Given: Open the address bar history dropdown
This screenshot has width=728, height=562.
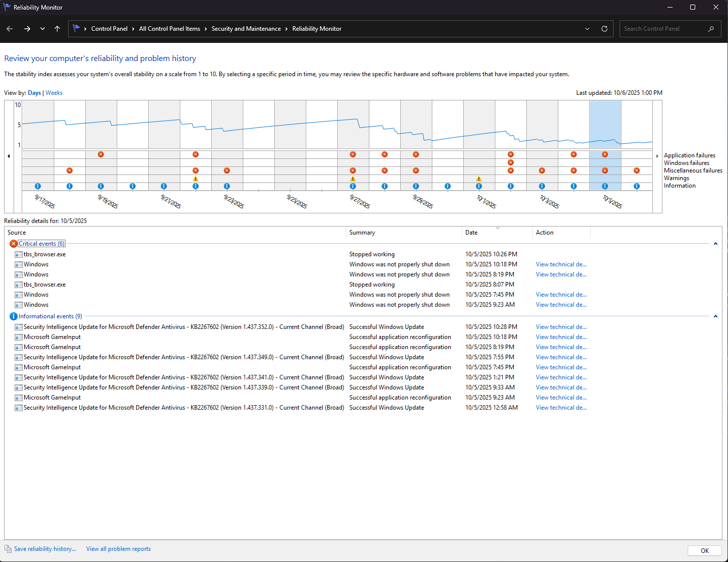Looking at the screenshot, I should [587, 29].
